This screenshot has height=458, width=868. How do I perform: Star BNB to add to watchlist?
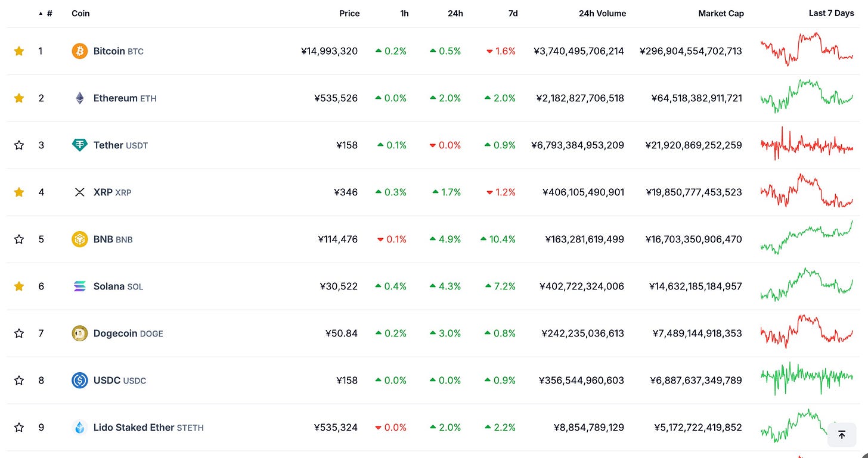coord(19,239)
